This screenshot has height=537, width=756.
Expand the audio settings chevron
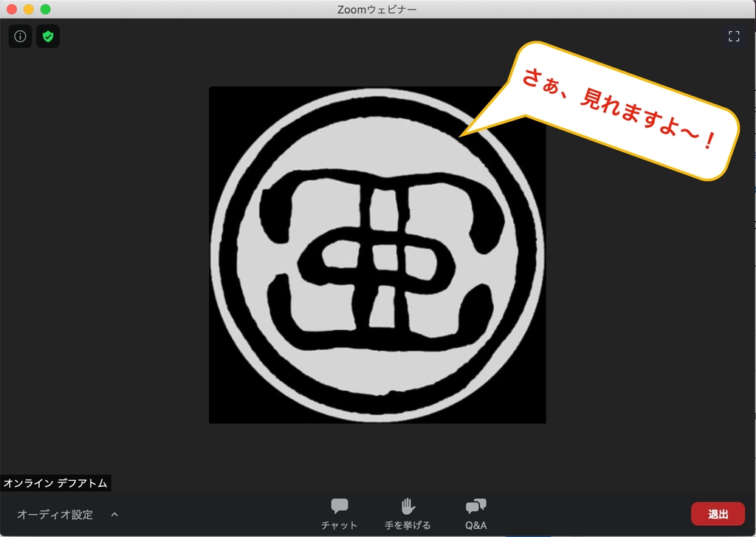click(114, 514)
